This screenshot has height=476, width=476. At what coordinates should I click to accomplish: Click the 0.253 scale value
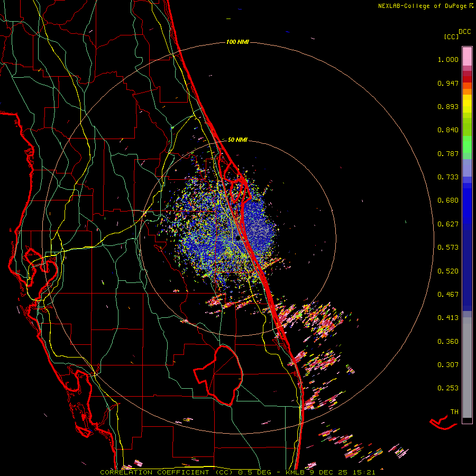(x=448, y=388)
